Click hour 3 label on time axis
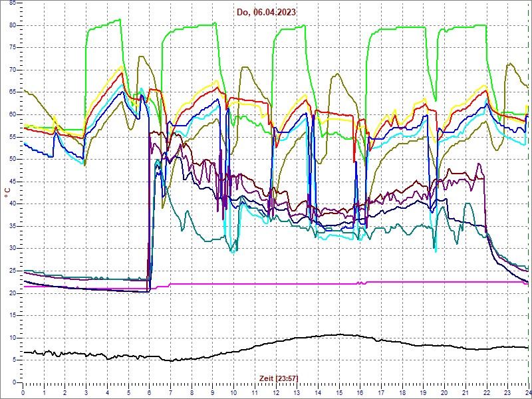Viewport: 532px width, 399px height. [86, 393]
